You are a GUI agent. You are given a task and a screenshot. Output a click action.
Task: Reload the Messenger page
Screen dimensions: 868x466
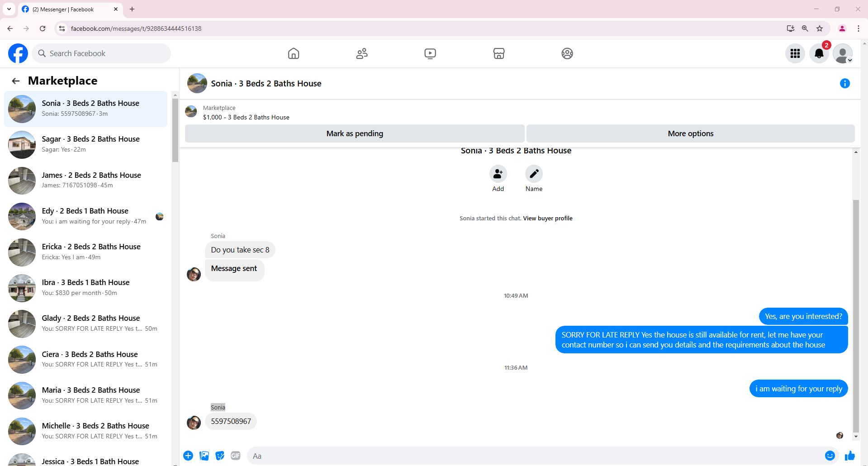point(43,29)
